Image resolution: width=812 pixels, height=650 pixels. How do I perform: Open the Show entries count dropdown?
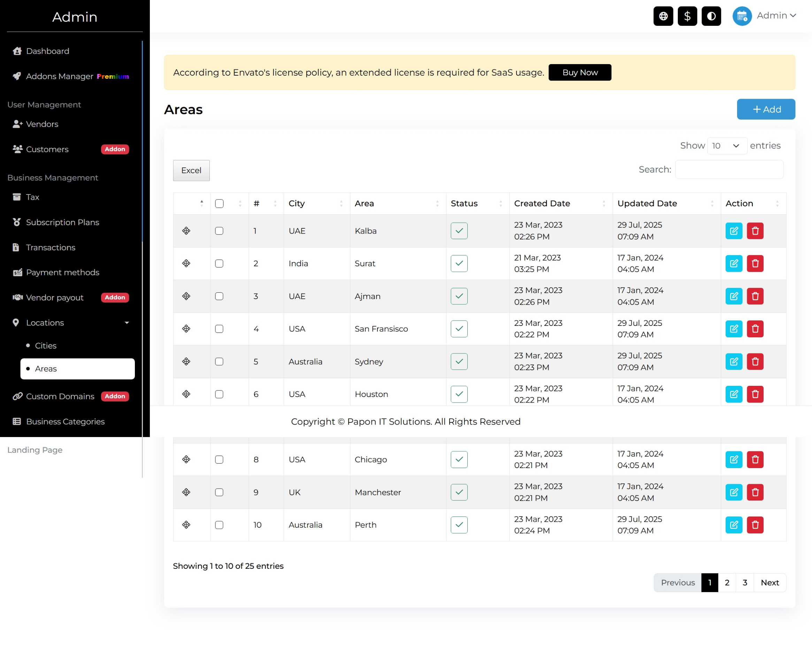click(727, 146)
